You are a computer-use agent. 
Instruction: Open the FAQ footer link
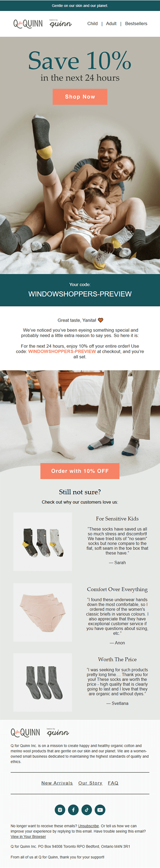(113, 783)
